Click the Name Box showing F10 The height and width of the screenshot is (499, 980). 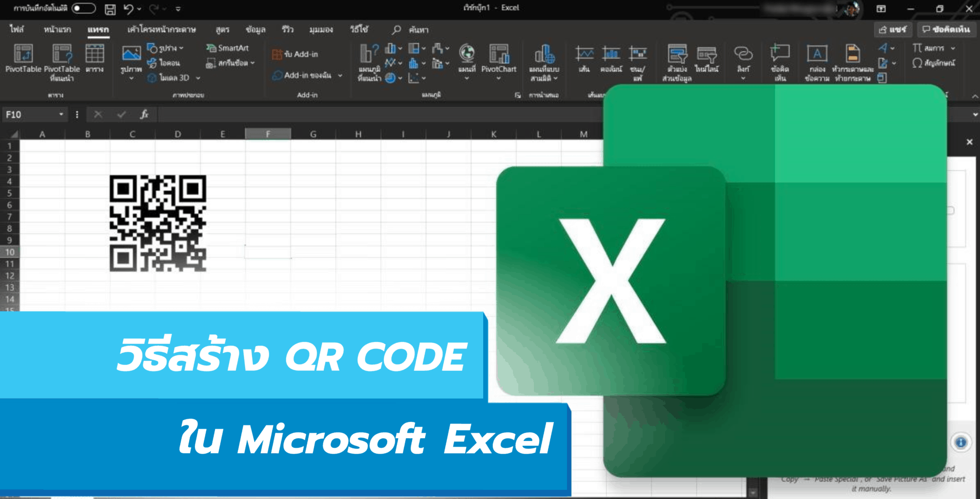click(x=34, y=115)
